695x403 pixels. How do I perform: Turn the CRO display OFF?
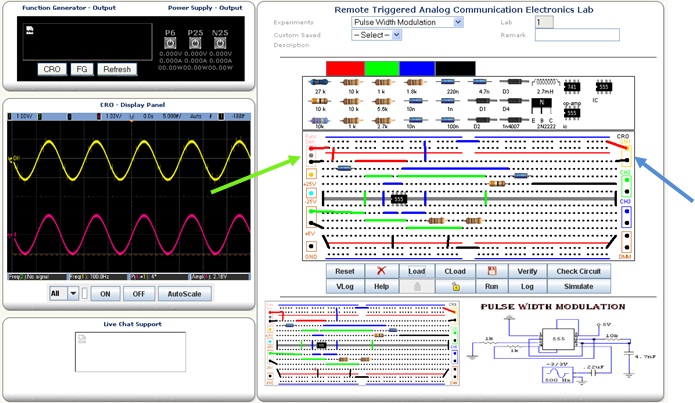click(x=138, y=293)
